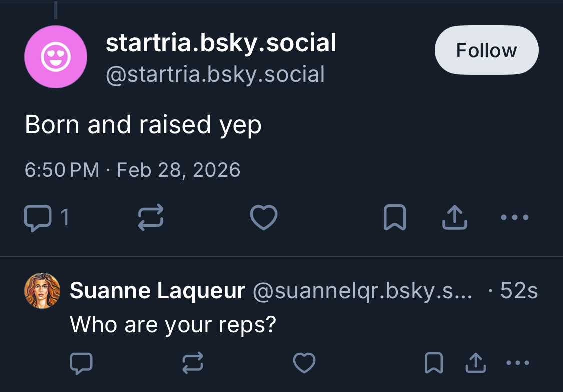Image resolution: width=563 pixels, height=392 pixels.
Task: Bookmark the startria.bsky.social post
Action: coord(394,218)
